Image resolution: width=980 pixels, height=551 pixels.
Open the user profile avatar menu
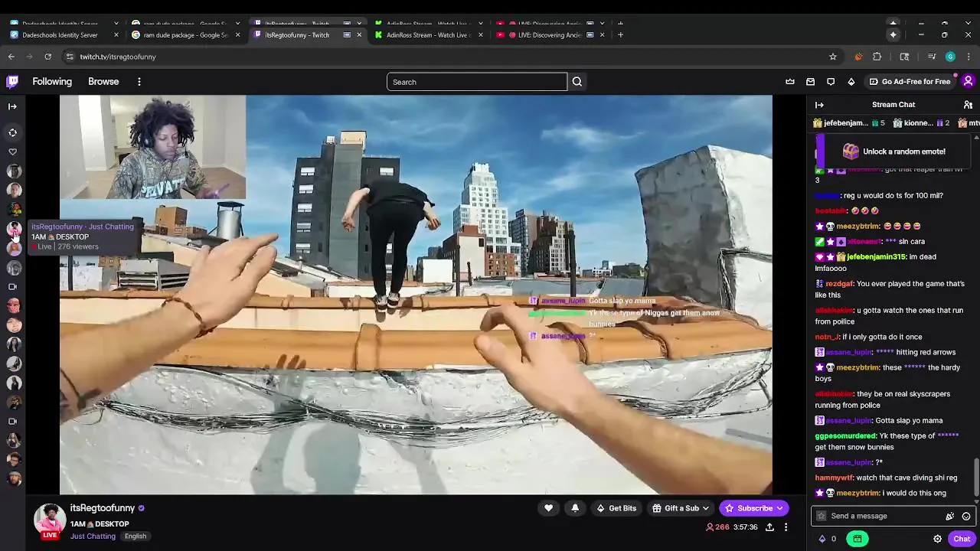tap(968, 82)
